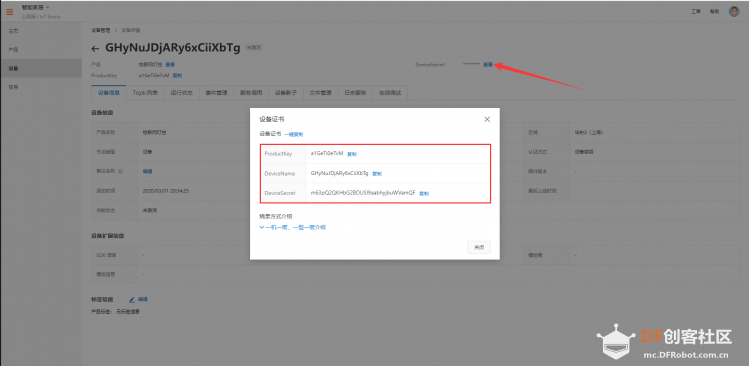Open the 文件管理 tab
The height and width of the screenshot is (366, 749).
click(321, 93)
